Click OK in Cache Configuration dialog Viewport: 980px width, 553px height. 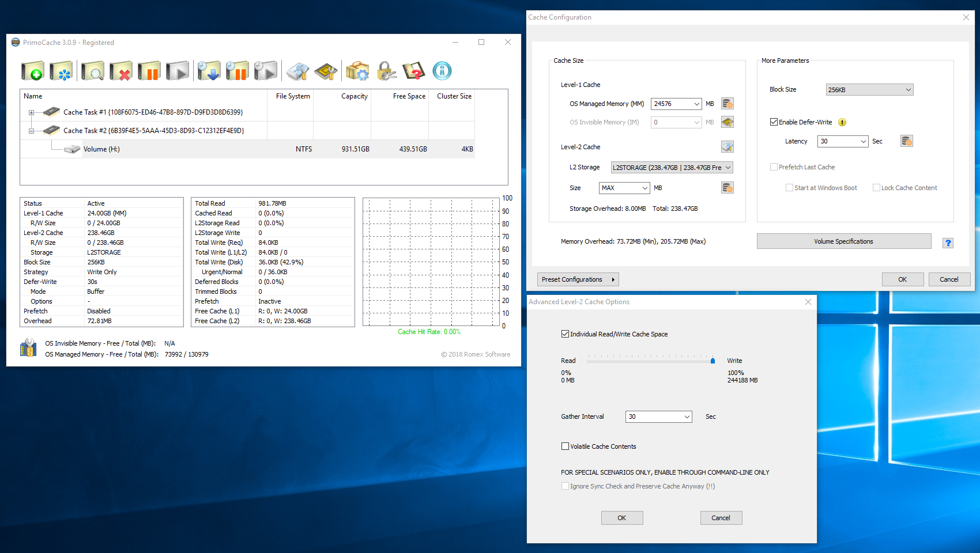tap(903, 279)
